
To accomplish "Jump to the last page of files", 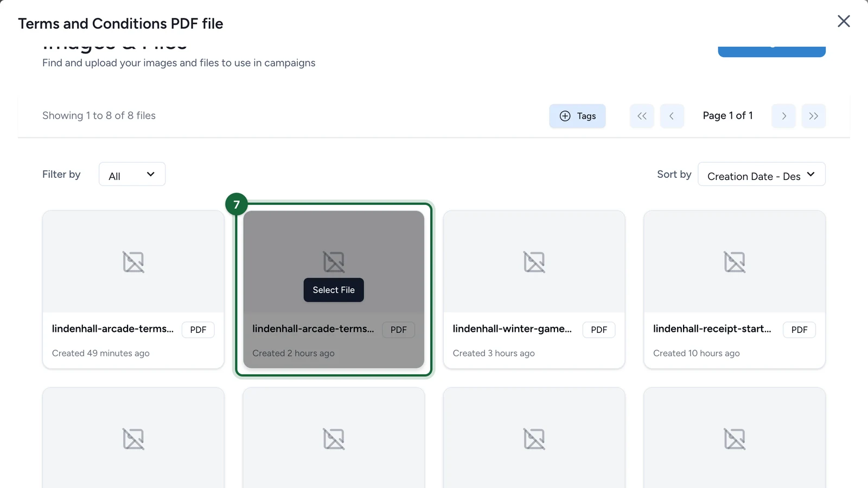I will point(814,116).
